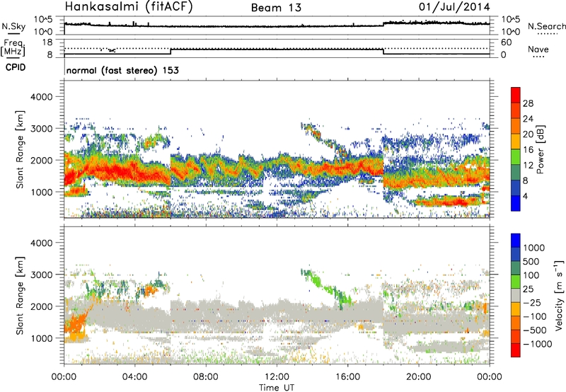Click the 'N.Search' legend label
The image size is (566, 392).
click(x=547, y=26)
